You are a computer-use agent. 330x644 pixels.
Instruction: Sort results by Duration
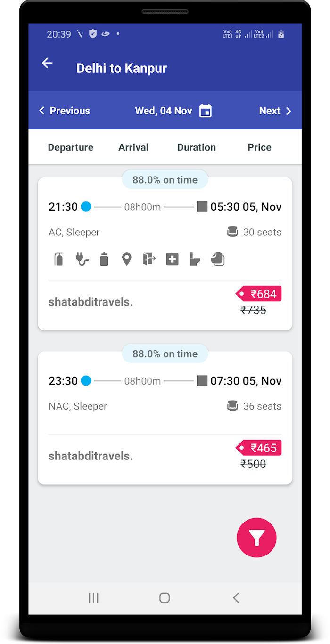click(x=197, y=147)
